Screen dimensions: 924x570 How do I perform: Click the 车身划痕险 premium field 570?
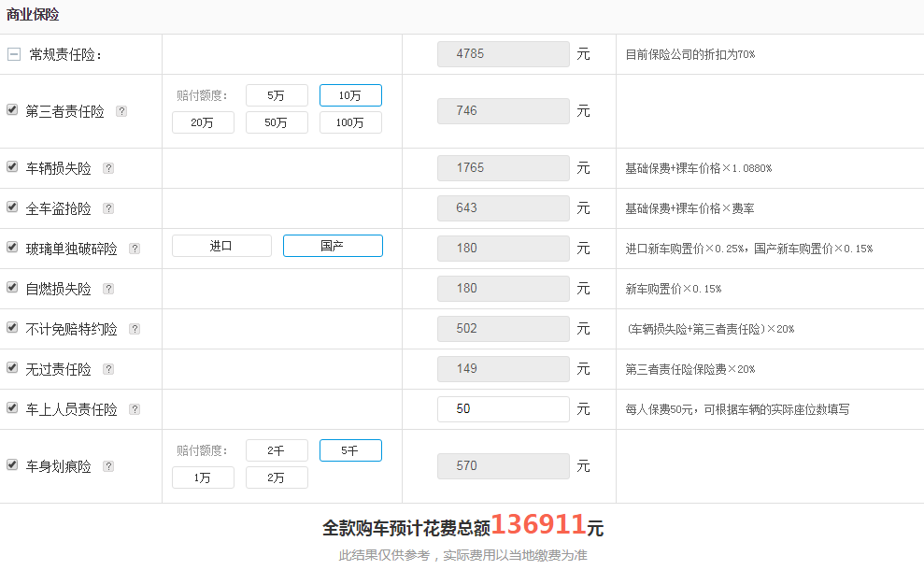point(504,465)
